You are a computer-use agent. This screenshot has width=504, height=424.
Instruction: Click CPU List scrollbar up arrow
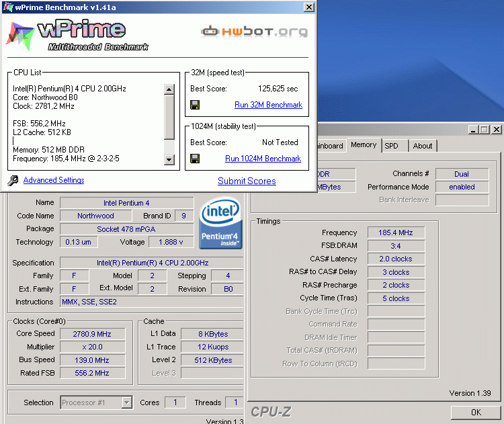(169, 89)
